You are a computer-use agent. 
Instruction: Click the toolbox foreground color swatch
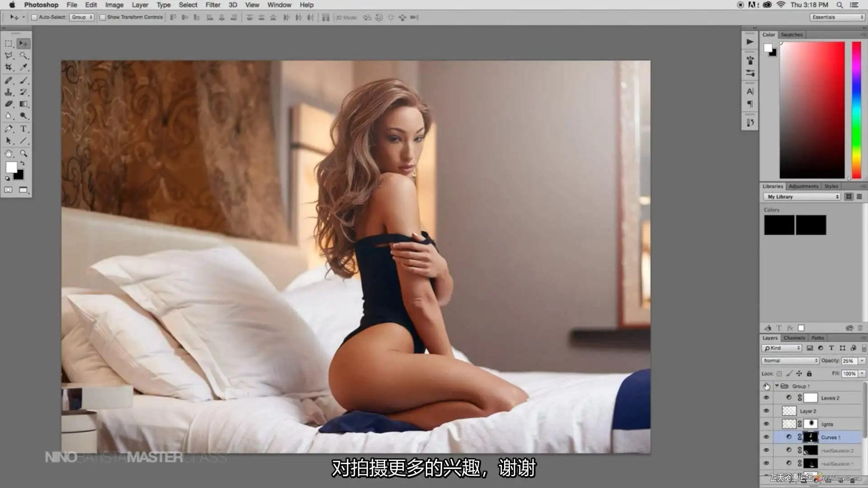pos(11,167)
